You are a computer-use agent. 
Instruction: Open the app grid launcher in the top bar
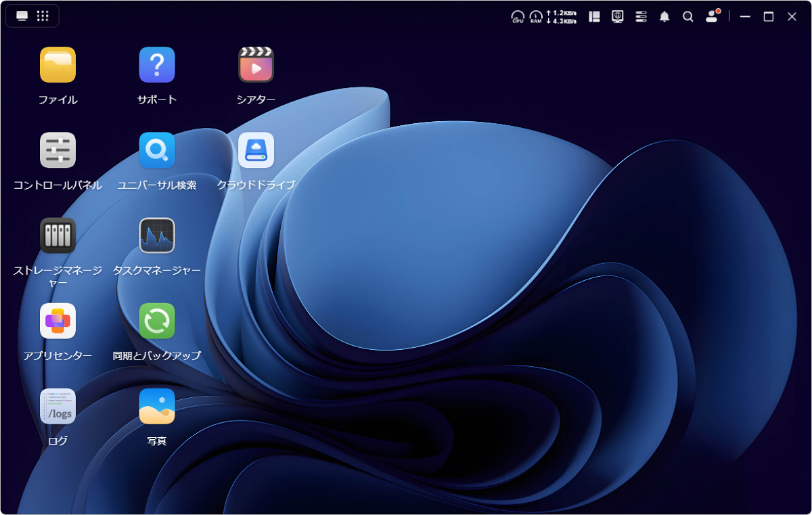pyautogui.click(x=43, y=16)
